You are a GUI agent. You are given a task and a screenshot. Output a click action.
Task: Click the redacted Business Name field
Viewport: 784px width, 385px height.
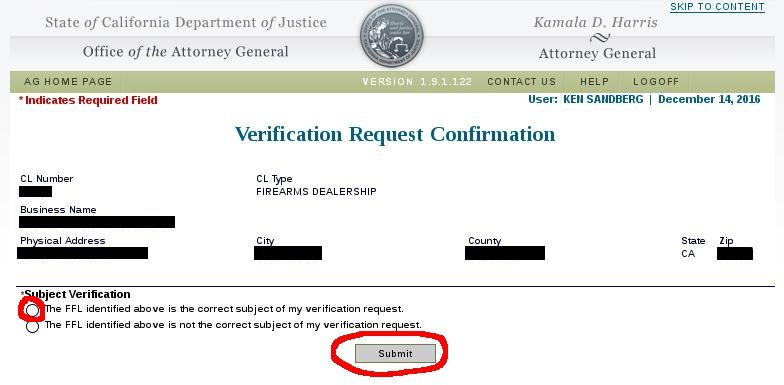[x=97, y=222]
